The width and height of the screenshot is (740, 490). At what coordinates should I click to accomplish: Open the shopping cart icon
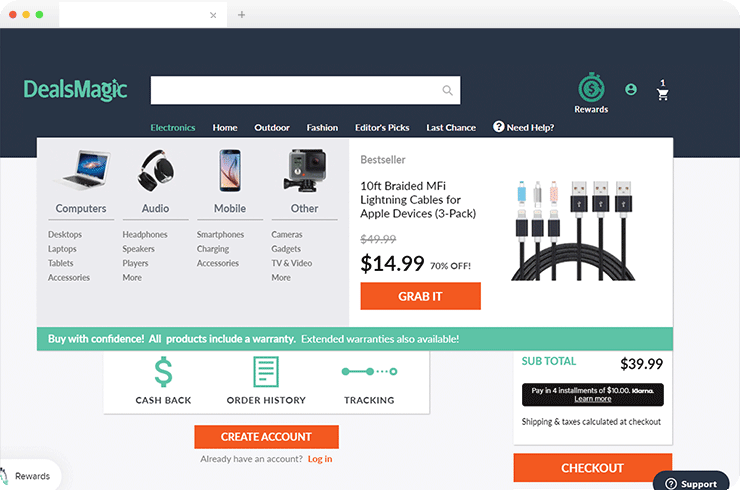[663, 94]
